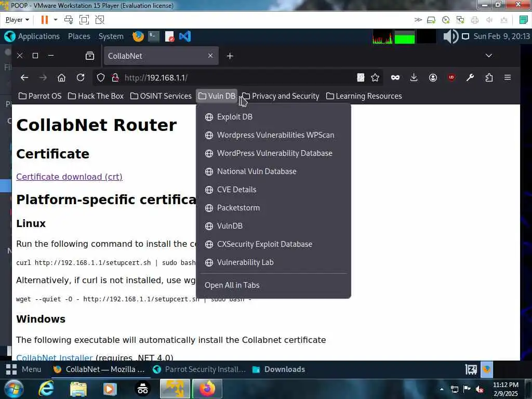The width and height of the screenshot is (532, 399).
Task: Open the System menu
Action: pyautogui.click(x=111, y=36)
